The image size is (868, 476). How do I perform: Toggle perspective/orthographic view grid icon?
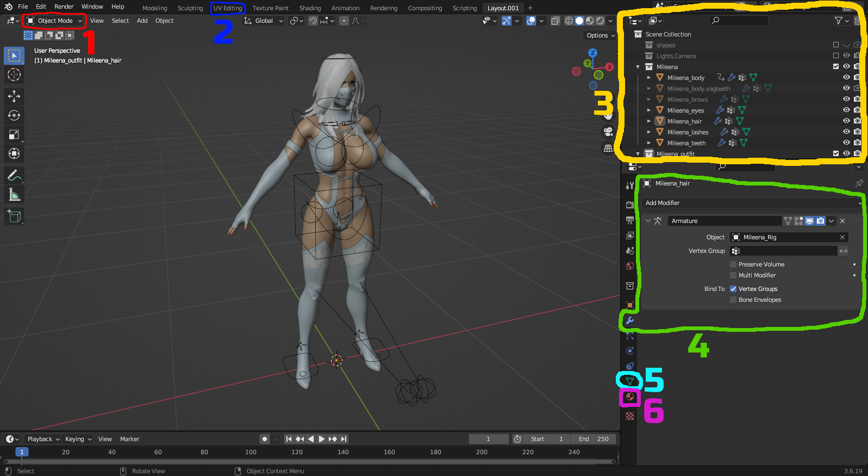coord(608,148)
